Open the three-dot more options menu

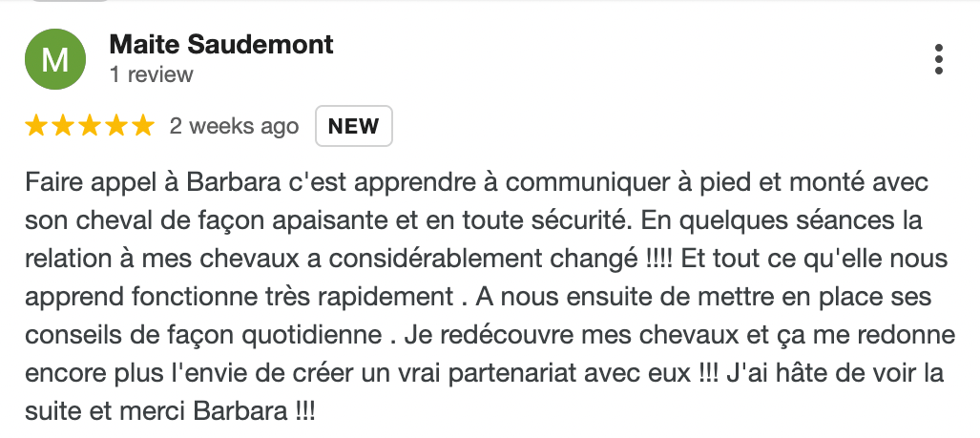938,59
